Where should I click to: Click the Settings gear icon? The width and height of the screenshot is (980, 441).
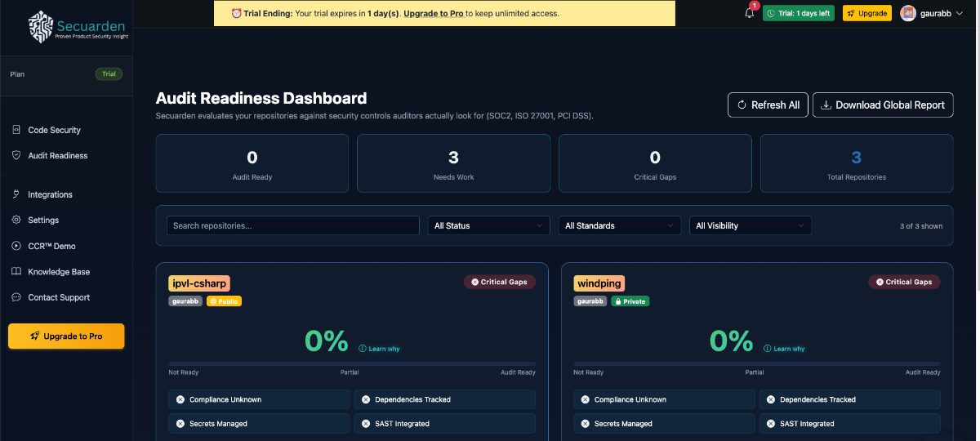[x=16, y=220]
